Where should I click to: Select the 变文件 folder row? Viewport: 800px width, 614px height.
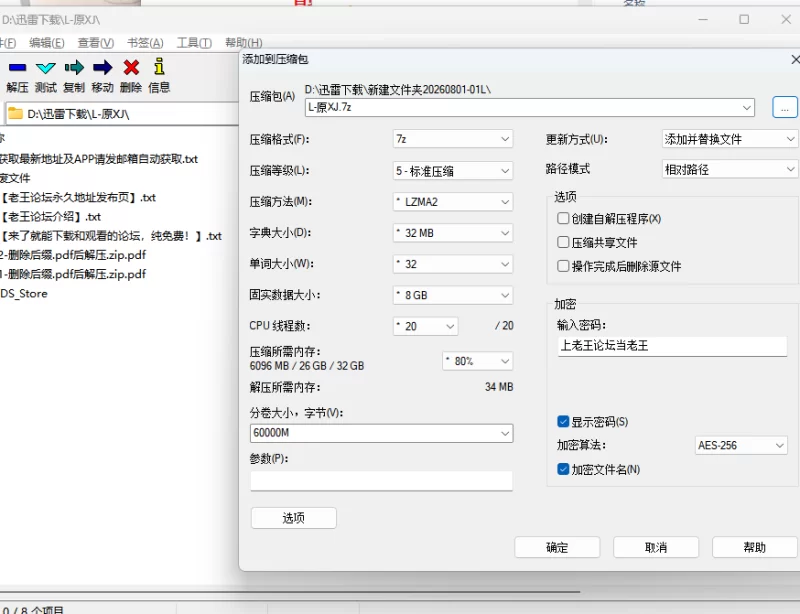pyautogui.click(x=15, y=178)
